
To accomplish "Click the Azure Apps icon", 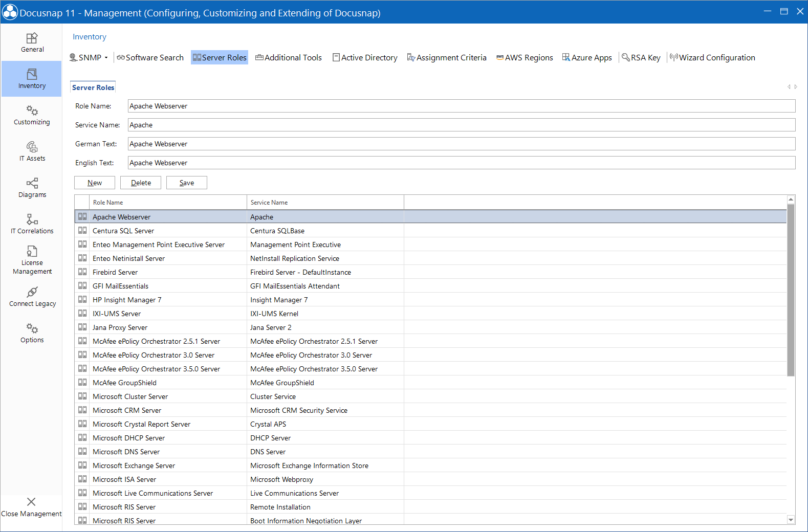I will (x=566, y=57).
